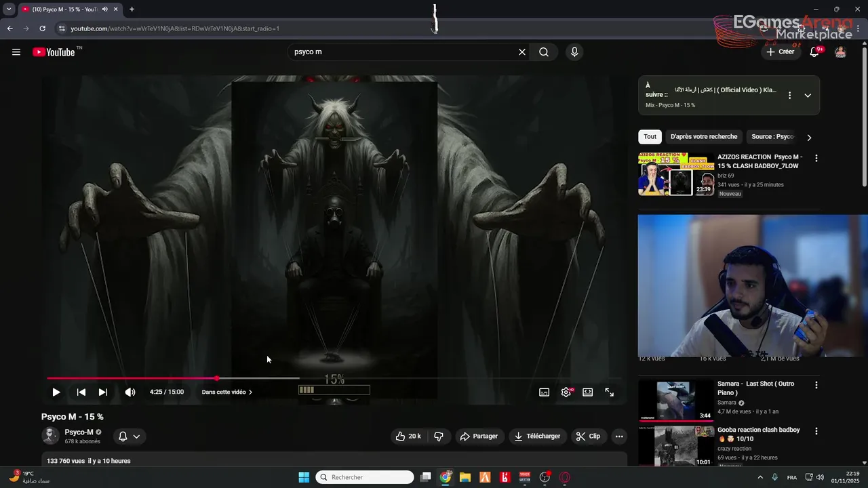Open Task View in the taskbar
This screenshot has width=868, height=488.
(x=426, y=477)
